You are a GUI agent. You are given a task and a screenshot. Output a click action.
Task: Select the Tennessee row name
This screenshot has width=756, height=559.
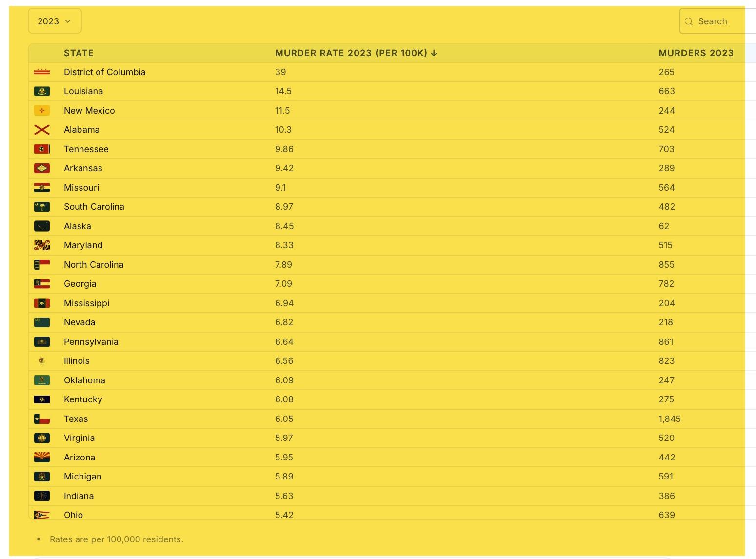(x=86, y=149)
